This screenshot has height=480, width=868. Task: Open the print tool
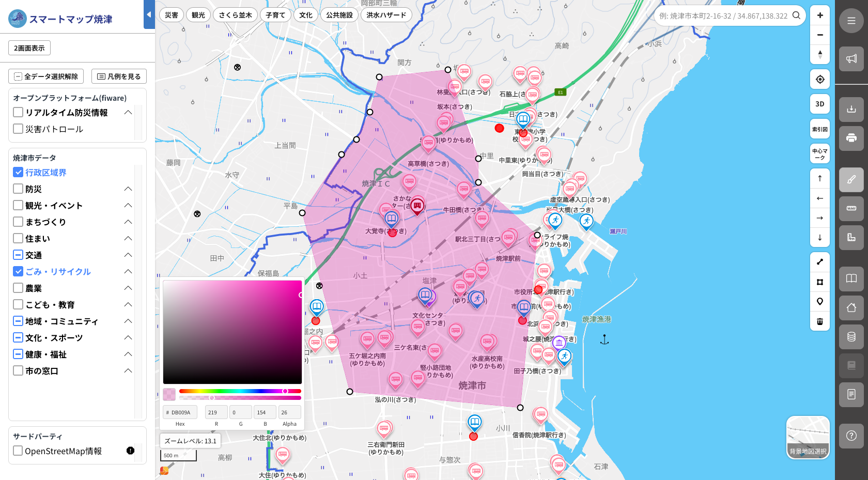[851, 138]
